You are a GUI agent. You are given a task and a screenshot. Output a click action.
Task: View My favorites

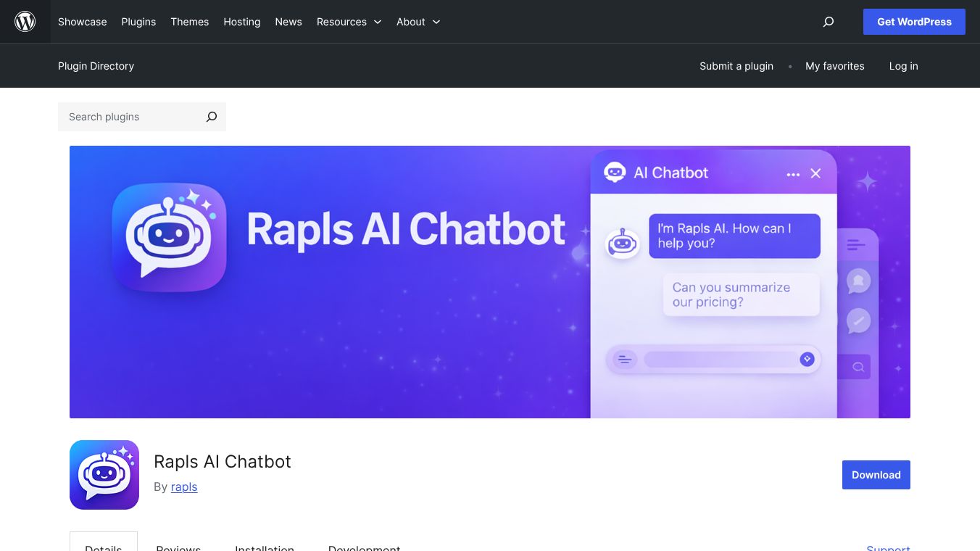835,66
